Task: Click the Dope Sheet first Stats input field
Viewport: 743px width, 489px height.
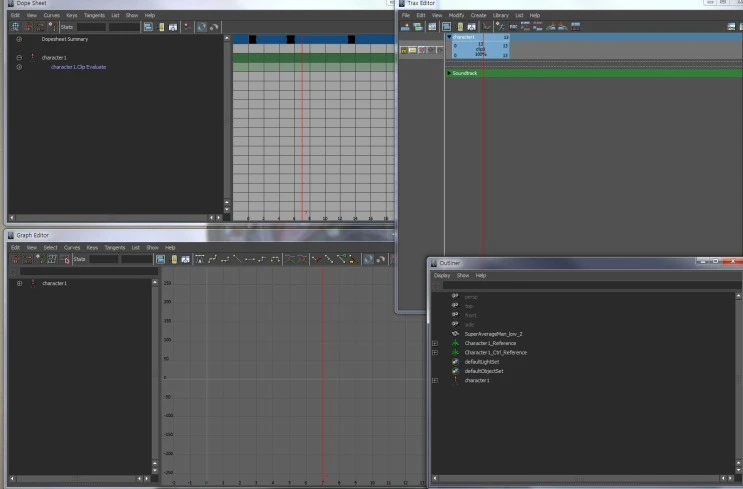Action: [91, 27]
